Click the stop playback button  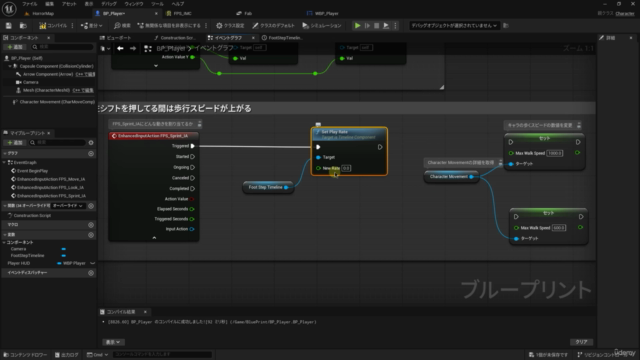[376, 25]
